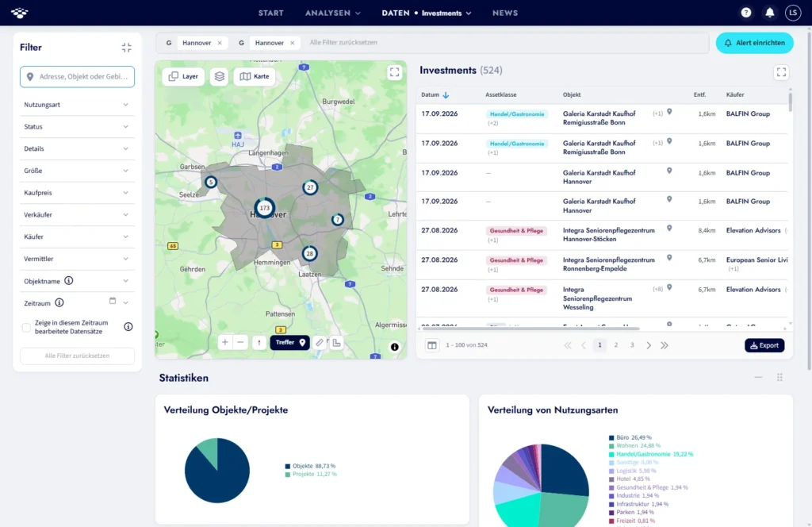This screenshot has width=812, height=527.
Task: Click the map pin for Integra Hannover-Stöcken
Action: (x=669, y=228)
